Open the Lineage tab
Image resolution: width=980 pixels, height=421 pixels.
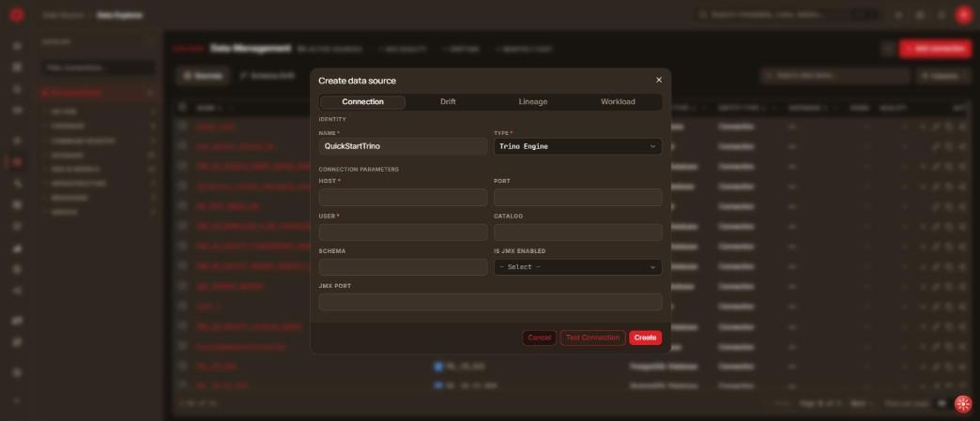point(532,102)
